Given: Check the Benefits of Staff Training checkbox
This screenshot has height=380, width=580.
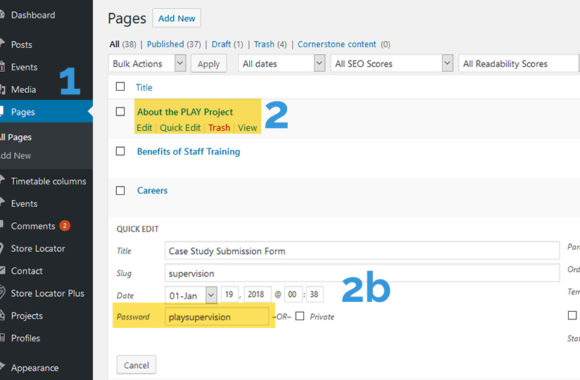Looking at the screenshot, I should pos(120,151).
